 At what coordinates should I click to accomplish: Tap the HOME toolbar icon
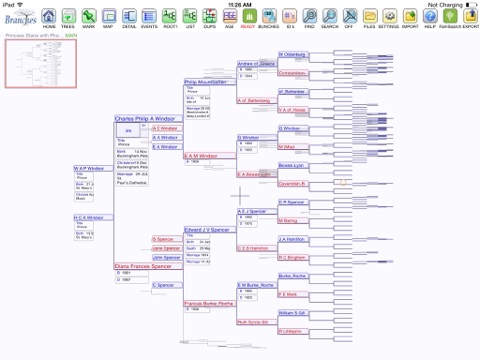(x=49, y=16)
